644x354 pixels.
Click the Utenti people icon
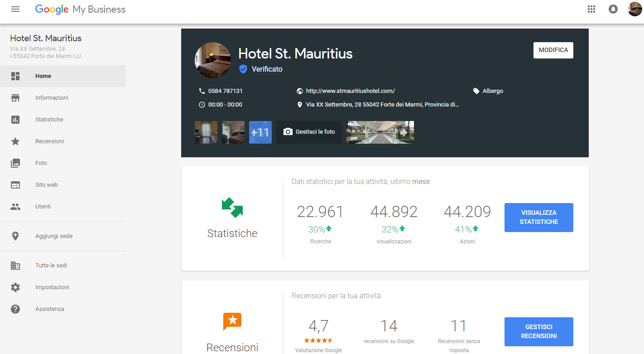click(x=15, y=207)
